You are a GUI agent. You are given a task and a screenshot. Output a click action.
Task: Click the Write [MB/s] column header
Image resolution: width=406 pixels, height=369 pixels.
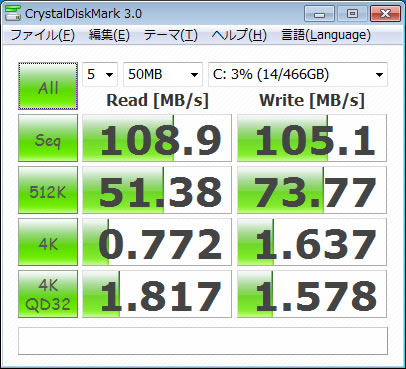[x=312, y=101]
